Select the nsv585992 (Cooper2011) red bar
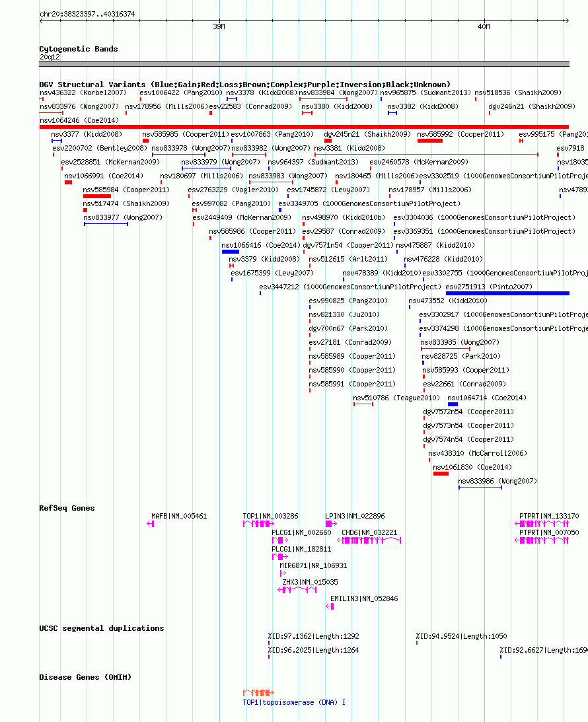 click(430, 141)
